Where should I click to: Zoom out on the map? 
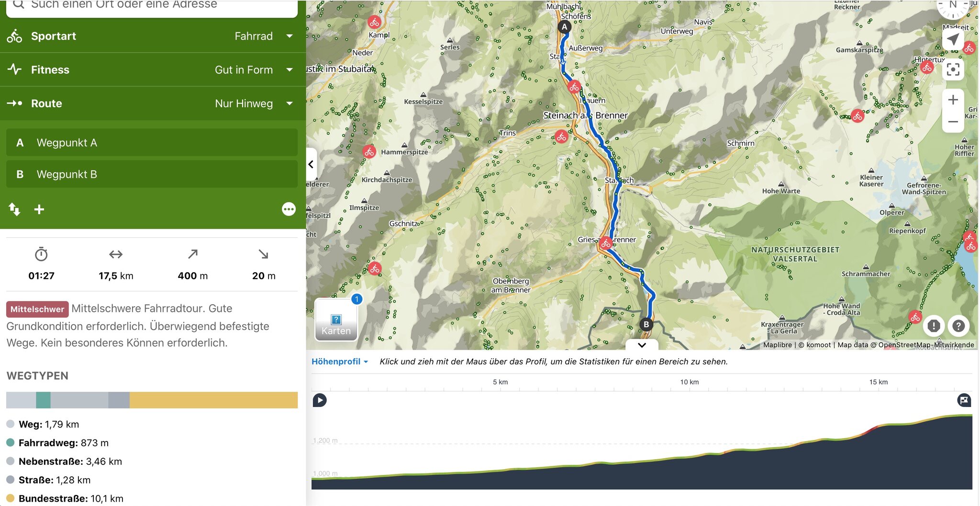[953, 121]
